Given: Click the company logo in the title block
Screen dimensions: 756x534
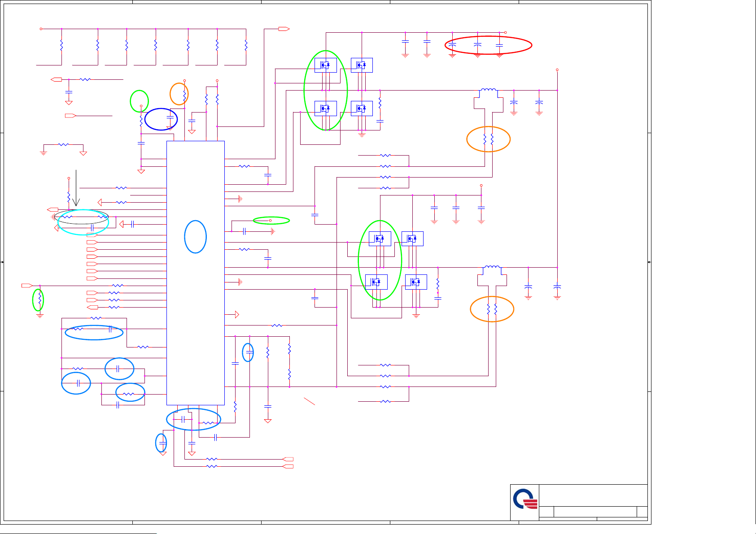Looking at the screenshot, I should pos(525,499).
